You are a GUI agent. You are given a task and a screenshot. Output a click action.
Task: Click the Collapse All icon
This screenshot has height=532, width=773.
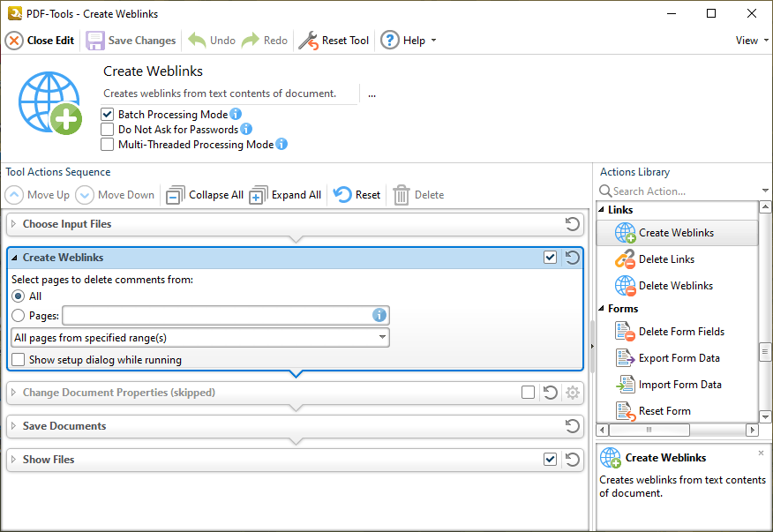(176, 195)
